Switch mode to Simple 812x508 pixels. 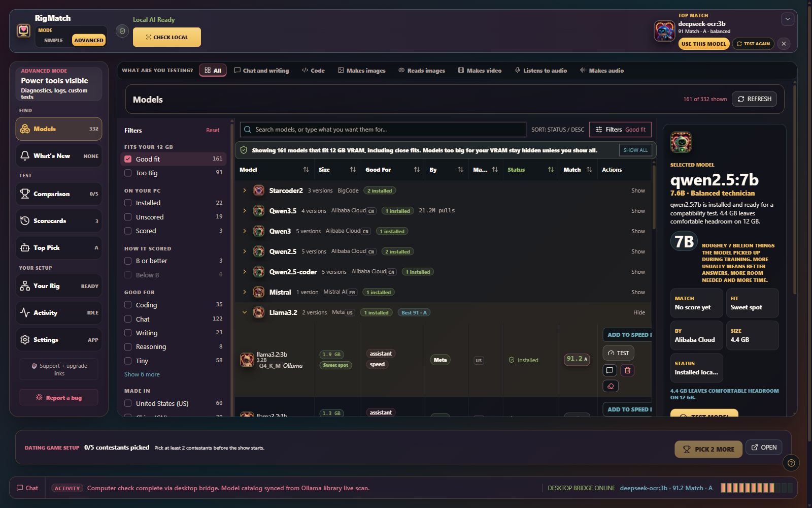(53, 40)
